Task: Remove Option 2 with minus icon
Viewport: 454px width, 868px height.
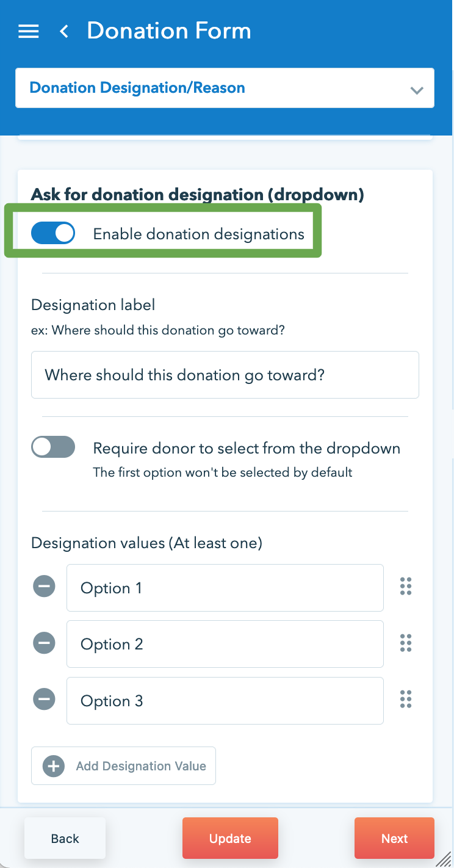Action: tap(44, 643)
